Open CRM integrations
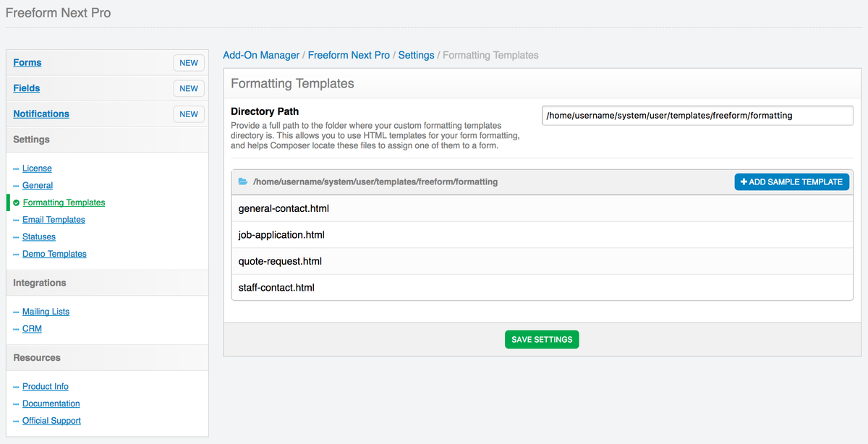 pyautogui.click(x=32, y=329)
